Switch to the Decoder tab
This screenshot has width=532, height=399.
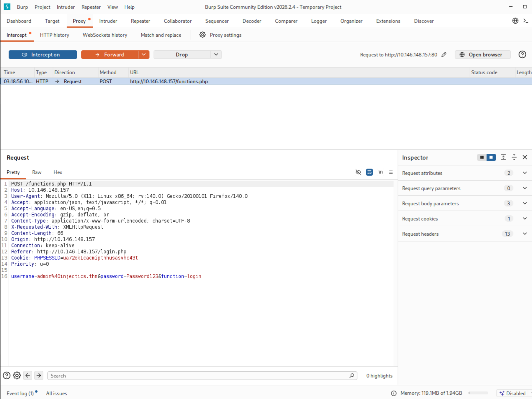(252, 21)
